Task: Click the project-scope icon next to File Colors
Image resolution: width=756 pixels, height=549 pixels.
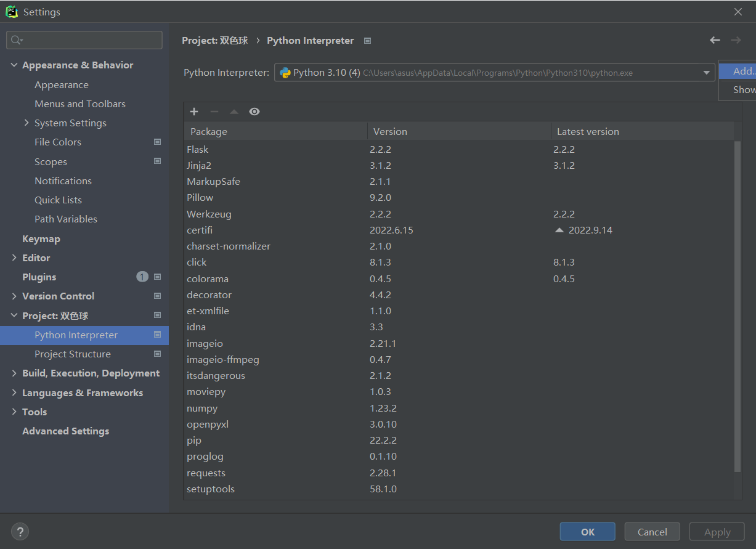Action: pyautogui.click(x=157, y=142)
